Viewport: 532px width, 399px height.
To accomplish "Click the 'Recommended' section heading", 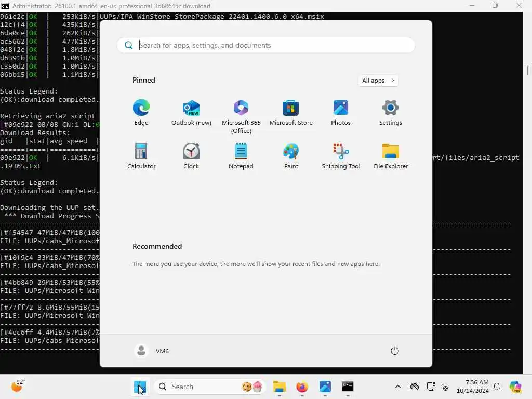I will pyautogui.click(x=157, y=247).
